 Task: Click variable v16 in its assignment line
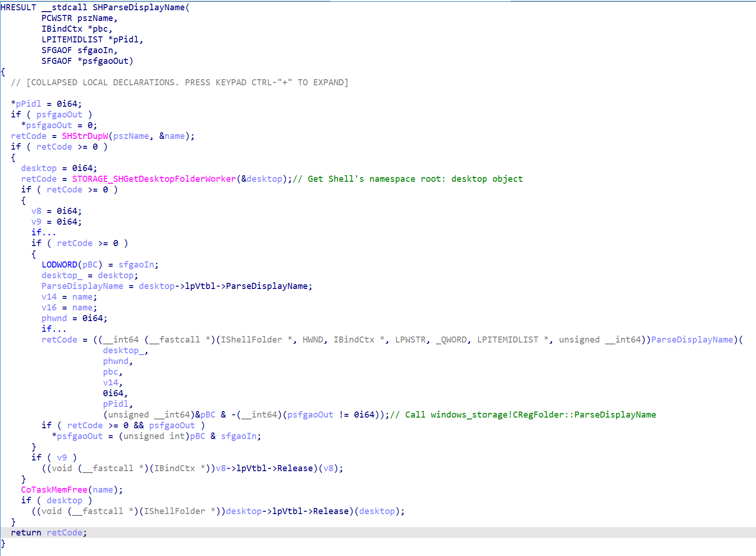point(49,308)
